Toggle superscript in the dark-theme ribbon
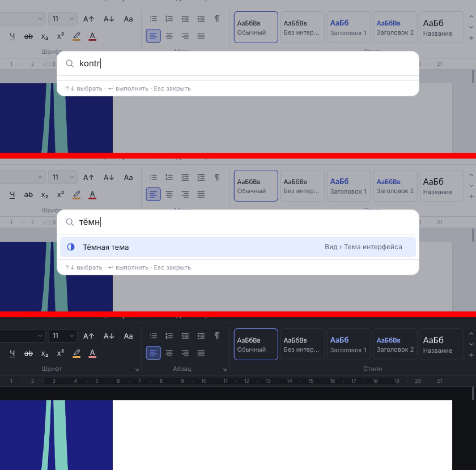Viewport: 476px width, 470px height. coord(60,353)
